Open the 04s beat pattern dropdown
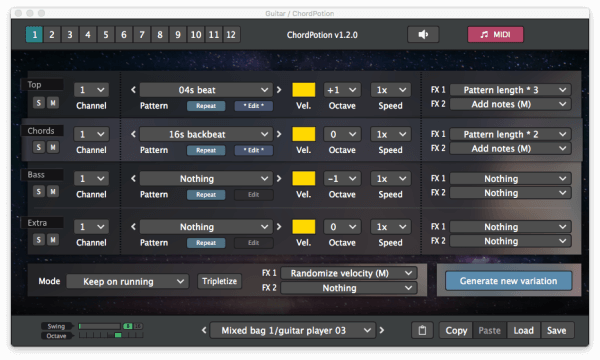The height and width of the screenshot is (360, 600). click(206, 90)
